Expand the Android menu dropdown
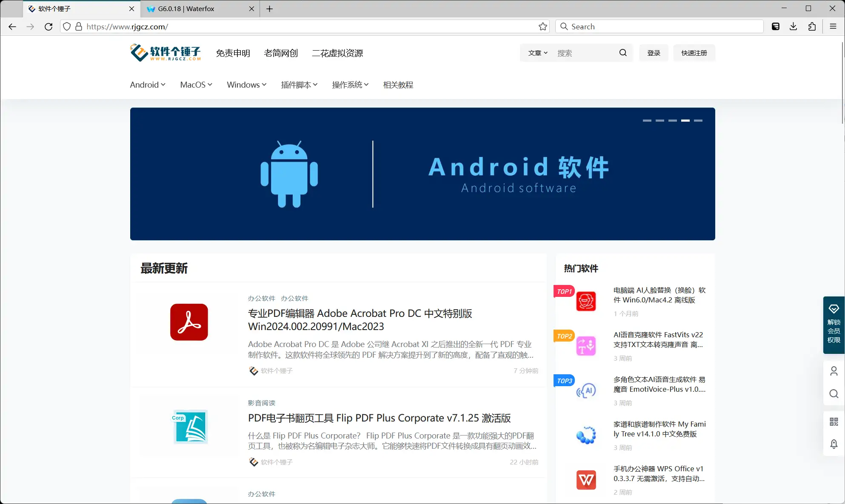 click(x=148, y=85)
